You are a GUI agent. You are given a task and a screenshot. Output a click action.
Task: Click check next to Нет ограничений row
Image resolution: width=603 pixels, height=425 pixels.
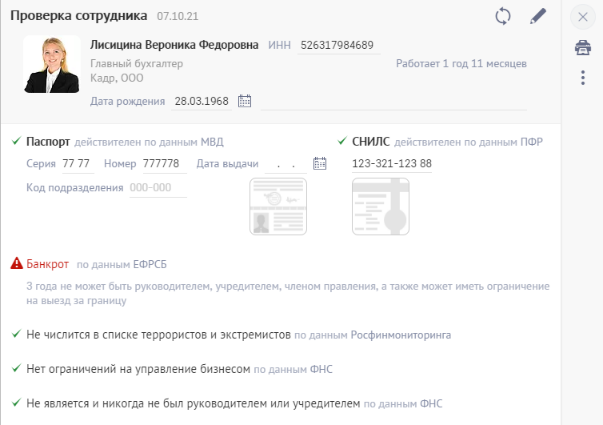pyautogui.click(x=16, y=368)
